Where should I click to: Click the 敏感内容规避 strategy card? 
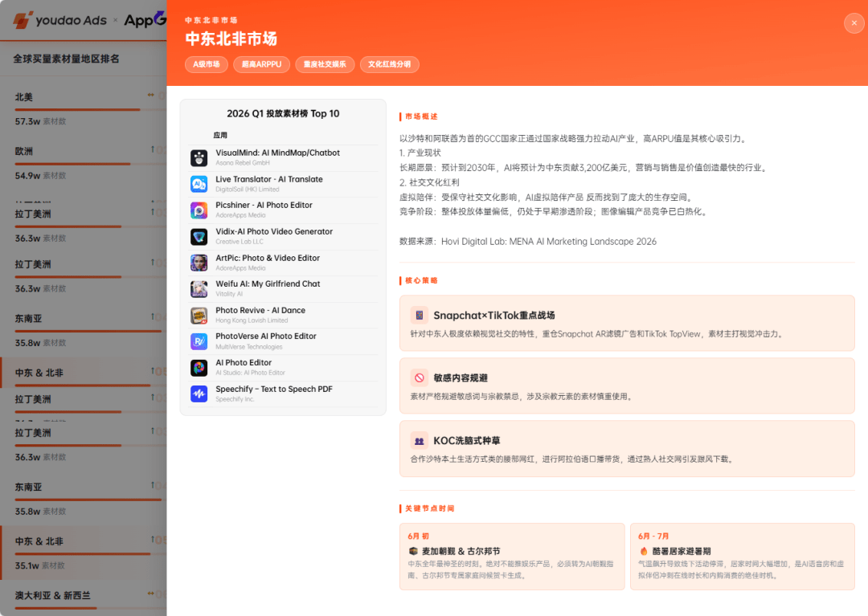point(627,386)
